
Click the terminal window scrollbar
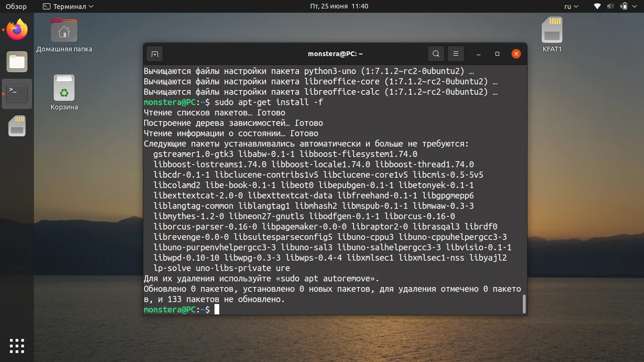pyautogui.click(x=524, y=304)
